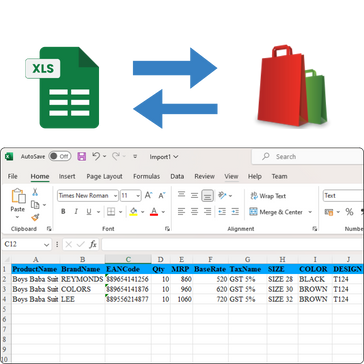Open the Merge & Center dropdown arrow
The image size is (364, 364).
(x=310, y=212)
